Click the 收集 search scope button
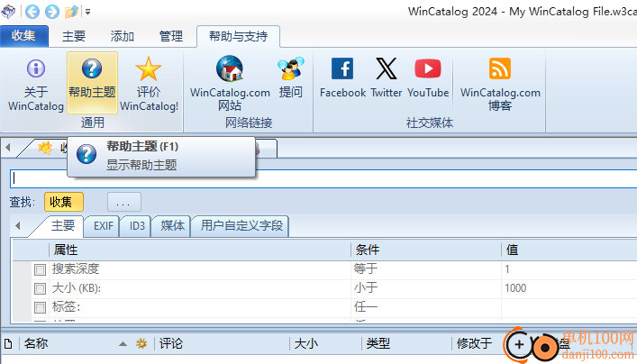Viewport: 637px width, 364px height. pyautogui.click(x=64, y=202)
